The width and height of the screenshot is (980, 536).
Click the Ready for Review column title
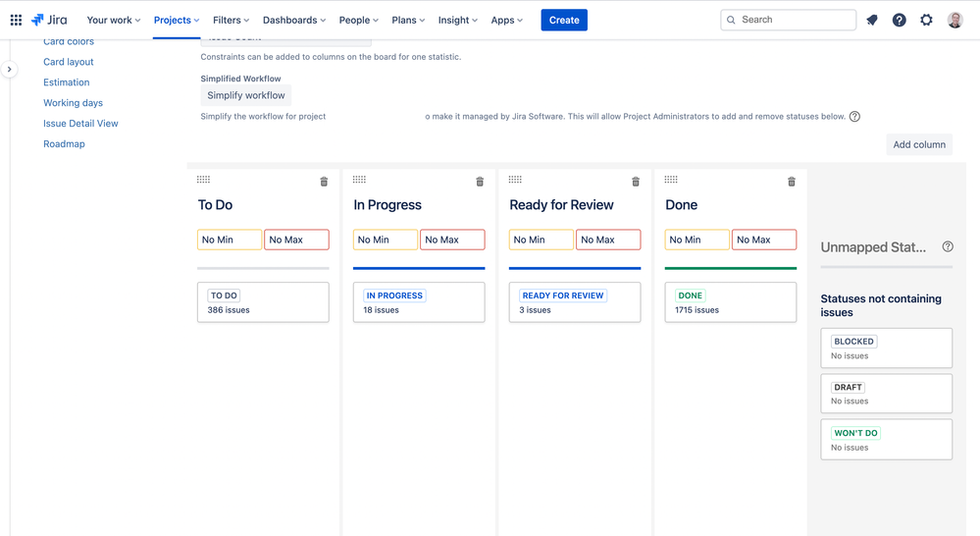561,205
